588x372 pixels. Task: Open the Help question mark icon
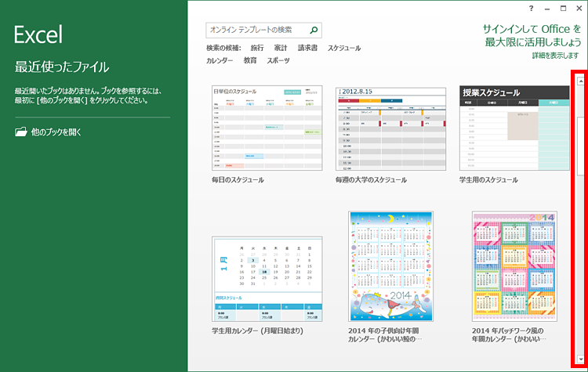coord(531,9)
